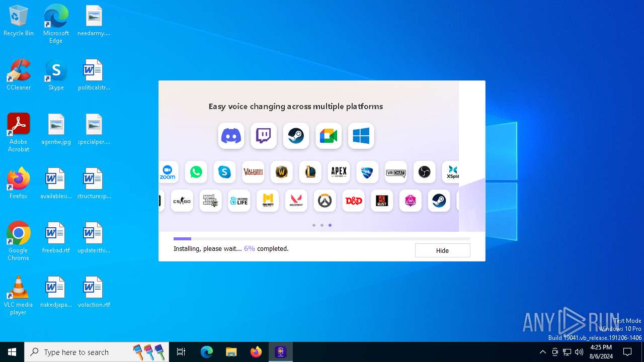The width and height of the screenshot is (644, 362).
Task: Click the "Easy voice changing across multiple platforms" heading
Action: coord(296,107)
